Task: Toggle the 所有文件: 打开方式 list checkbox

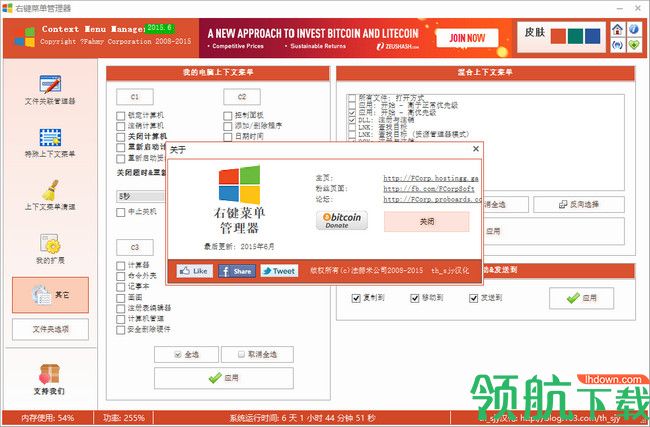Action: coord(352,98)
